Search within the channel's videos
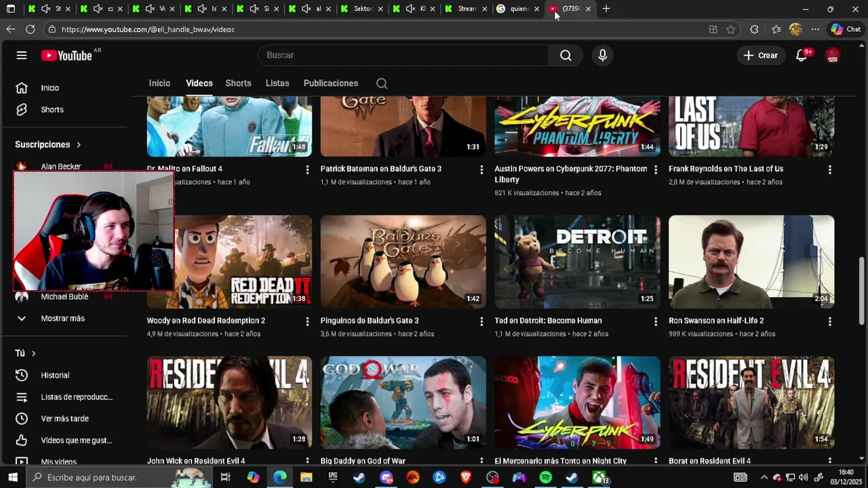 pos(382,83)
